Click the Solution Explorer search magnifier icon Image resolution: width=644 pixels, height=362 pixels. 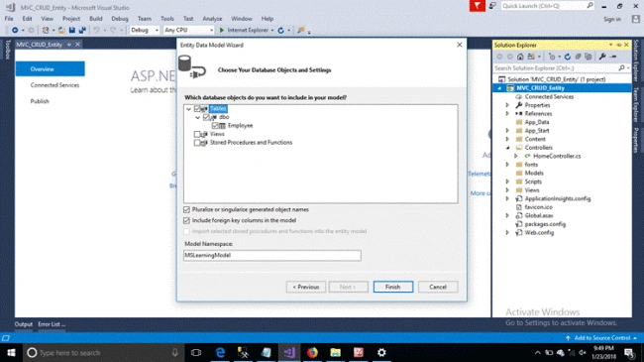[621, 67]
